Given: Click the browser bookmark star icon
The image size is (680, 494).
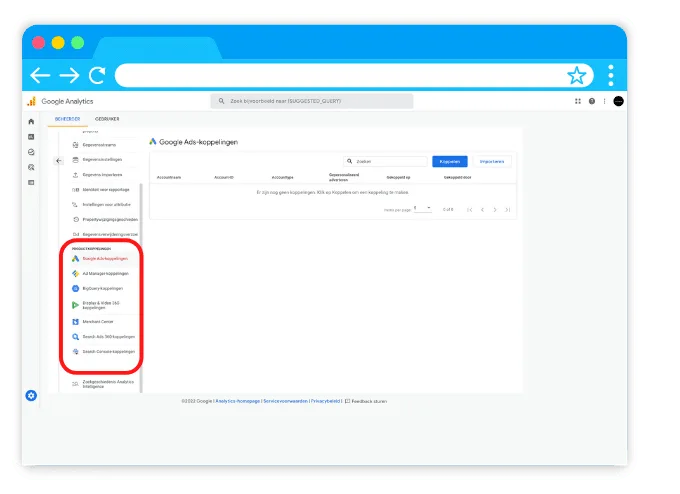Looking at the screenshot, I should click(577, 75).
